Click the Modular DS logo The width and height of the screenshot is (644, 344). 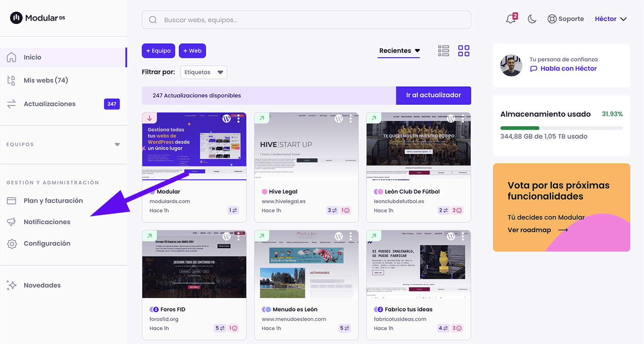point(38,18)
